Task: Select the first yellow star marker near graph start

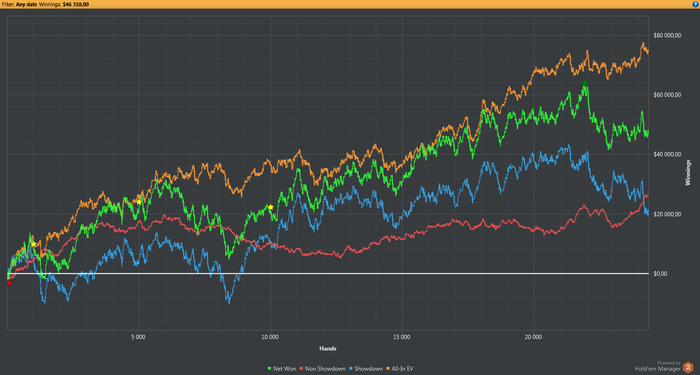Action: [33, 244]
